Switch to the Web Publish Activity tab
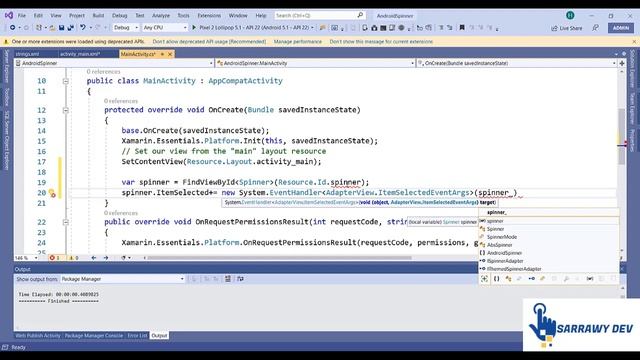Screen dimensions: 640x360 (38, 336)
